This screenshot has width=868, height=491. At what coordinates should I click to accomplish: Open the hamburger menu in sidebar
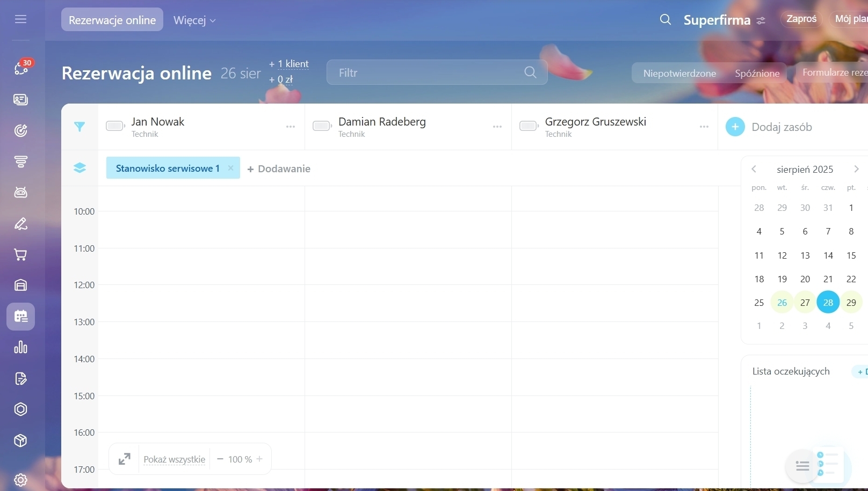(20, 19)
